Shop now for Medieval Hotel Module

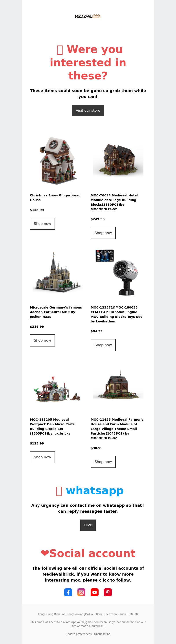point(103,233)
